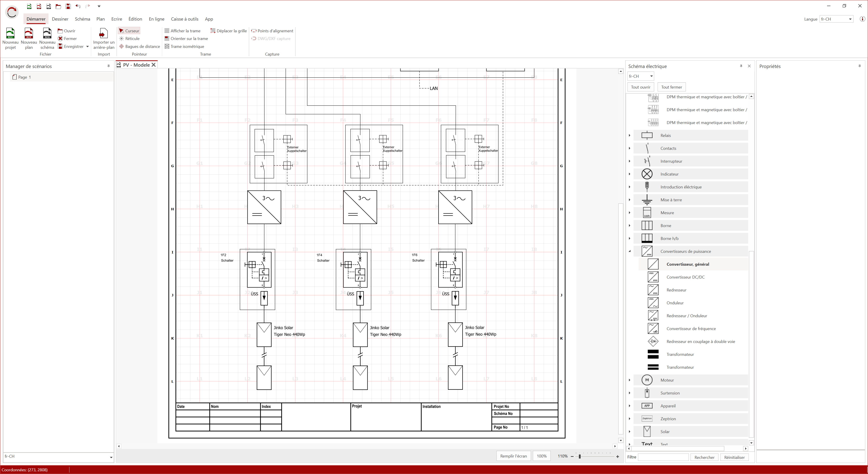Viewport: 868px width, 474px height.
Task: Collapse the Convertisseurs de puissance category
Action: (629, 251)
